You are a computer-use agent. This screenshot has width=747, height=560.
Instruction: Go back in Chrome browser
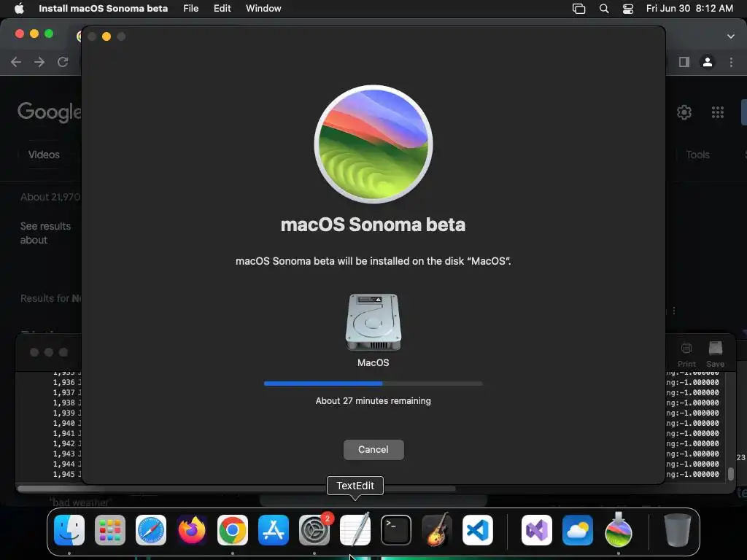click(16, 62)
